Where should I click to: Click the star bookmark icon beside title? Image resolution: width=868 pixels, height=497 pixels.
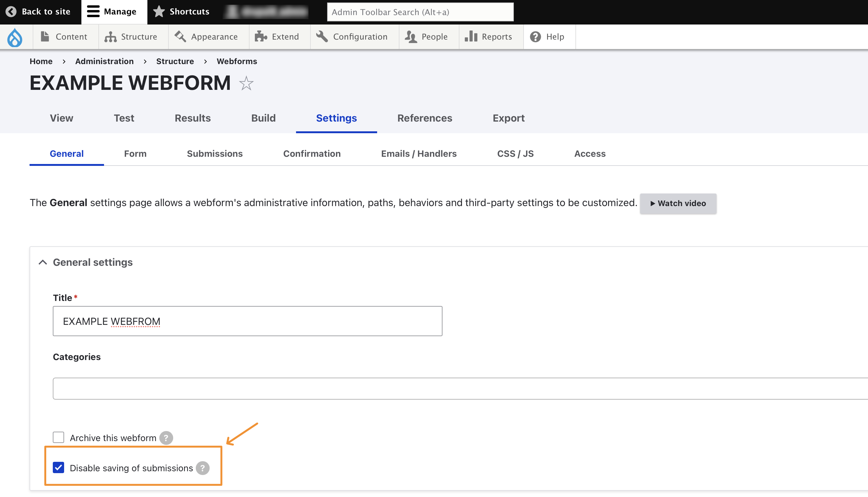pyautogui.click(x=246, y=83)
